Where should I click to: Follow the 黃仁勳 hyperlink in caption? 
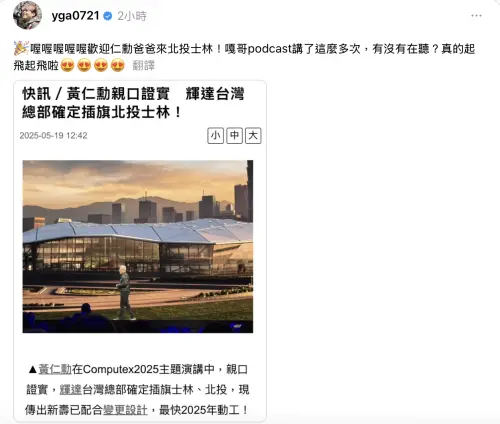pos(55,369)
